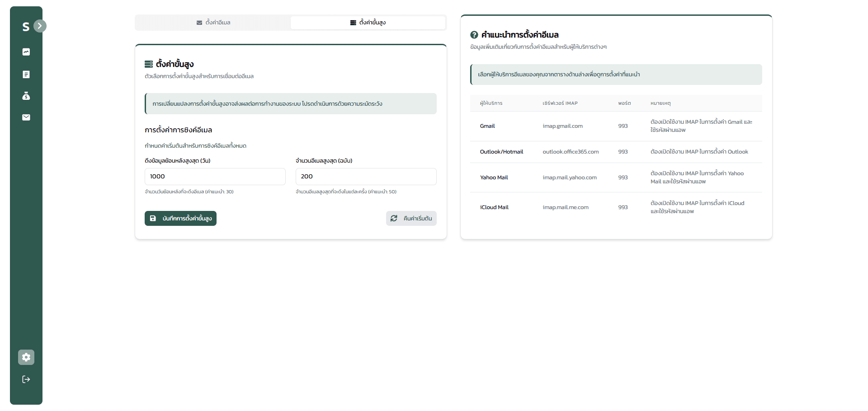Click the เซิร์ฟเวอร์ IMAP column header
This screenshot has height=411, width=868.
(x=560, y=103)
